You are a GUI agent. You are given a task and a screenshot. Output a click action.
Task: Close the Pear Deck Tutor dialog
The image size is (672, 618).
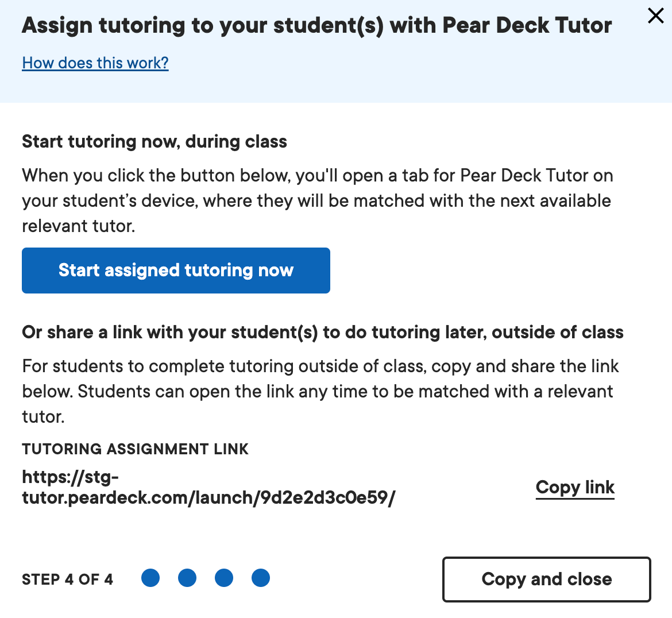click(655, 16)
